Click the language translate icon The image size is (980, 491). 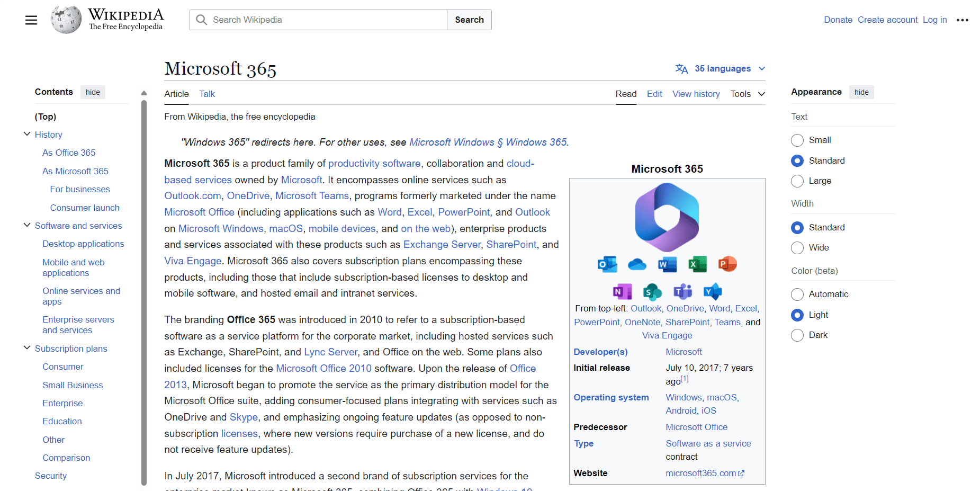click(x=681, y=69)
